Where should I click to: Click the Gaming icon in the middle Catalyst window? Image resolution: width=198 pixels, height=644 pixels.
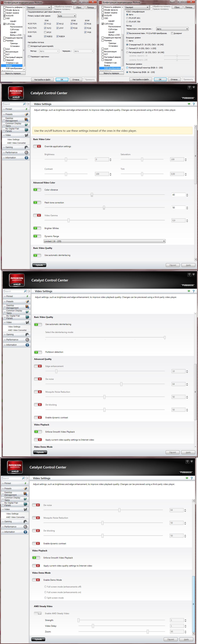(x=27, y=334)
